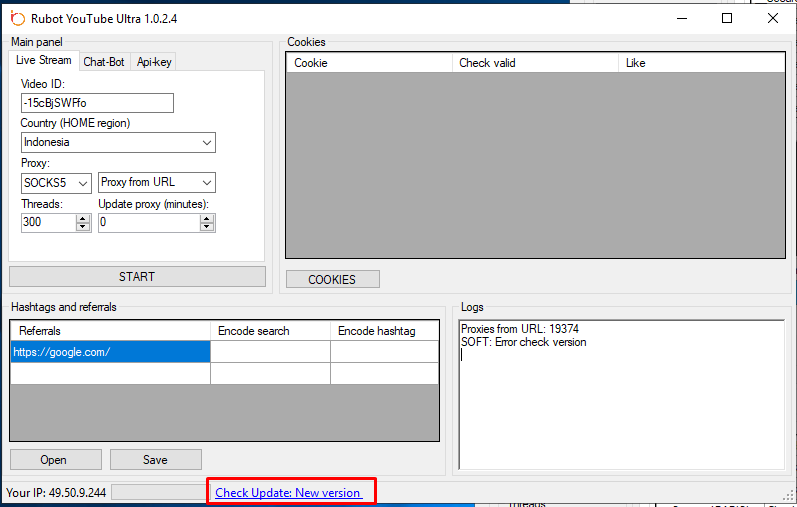Increase Update proxy minutes with up arrow
This screenshot has width=797, height=507.
tap(207, 218)
